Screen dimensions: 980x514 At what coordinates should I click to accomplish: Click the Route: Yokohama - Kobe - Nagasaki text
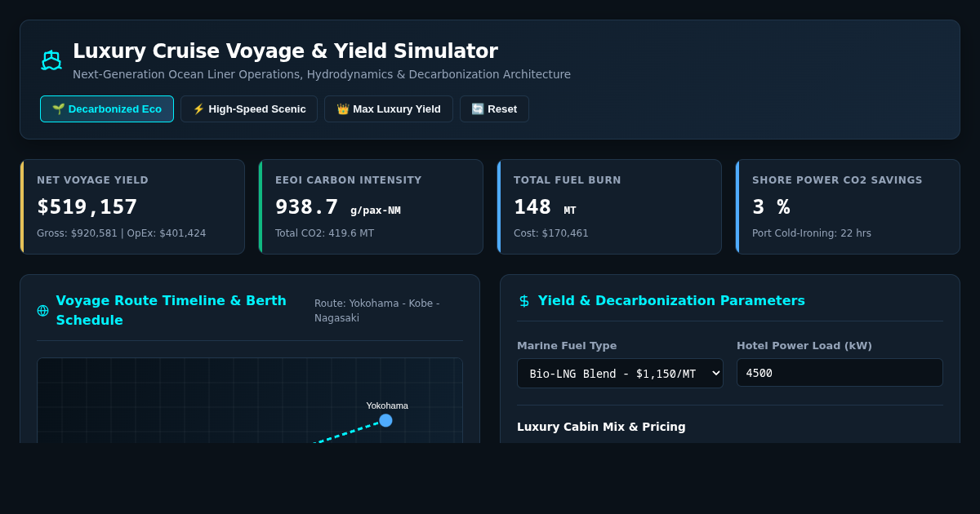pos(376,311)
